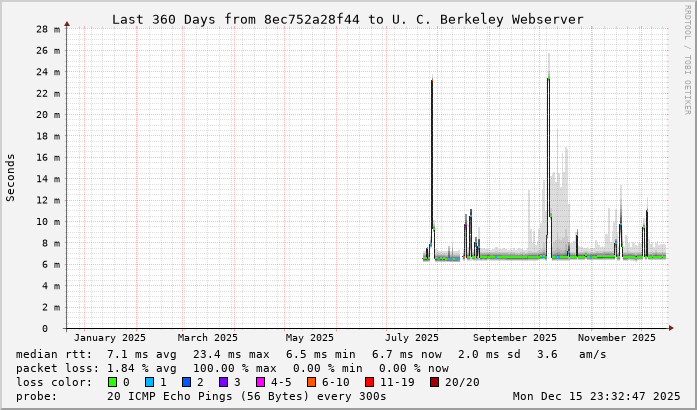Viewport: 697px width, 410px height.
Task: Click the January 2025 x-axis label
Action: click(110, 338)
